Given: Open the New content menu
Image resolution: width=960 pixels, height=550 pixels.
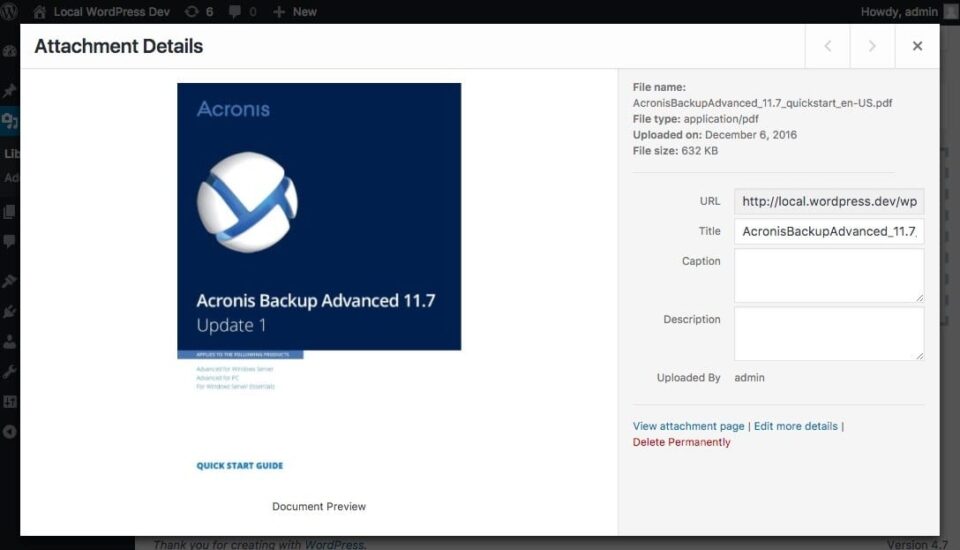Looking at the screenshot, I should click(295, 12).
